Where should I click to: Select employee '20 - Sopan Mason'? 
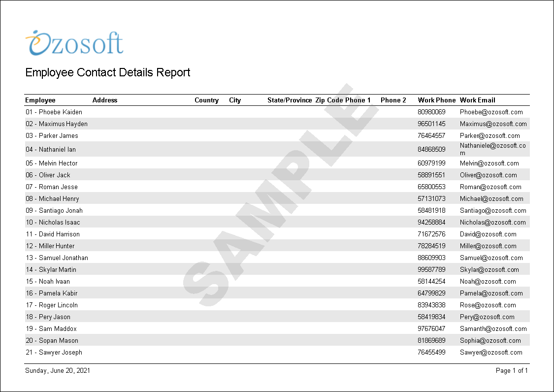coord(52,341)
